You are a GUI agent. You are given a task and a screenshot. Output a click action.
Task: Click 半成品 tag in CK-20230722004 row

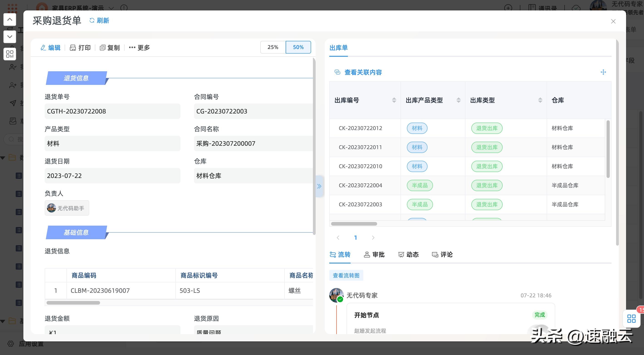click(420, 185)
